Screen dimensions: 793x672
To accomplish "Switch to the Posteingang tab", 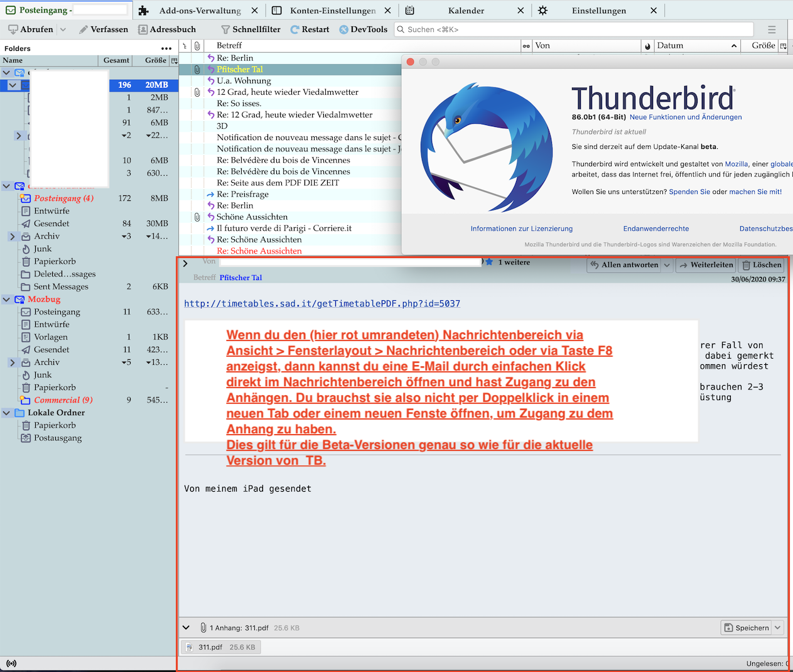I will tap(66, 11).
